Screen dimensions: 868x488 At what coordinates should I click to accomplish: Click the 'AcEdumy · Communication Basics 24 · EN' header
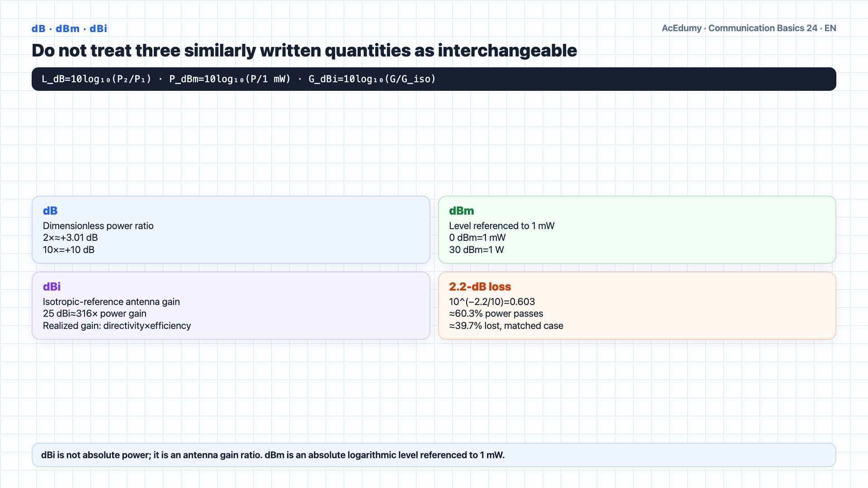[x=749, y=28]
